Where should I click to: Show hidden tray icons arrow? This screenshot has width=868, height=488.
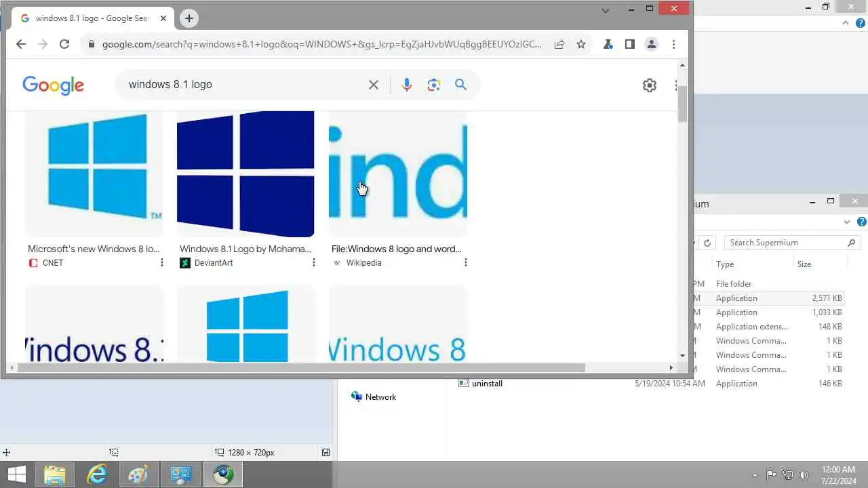click(x=755, y=475)
